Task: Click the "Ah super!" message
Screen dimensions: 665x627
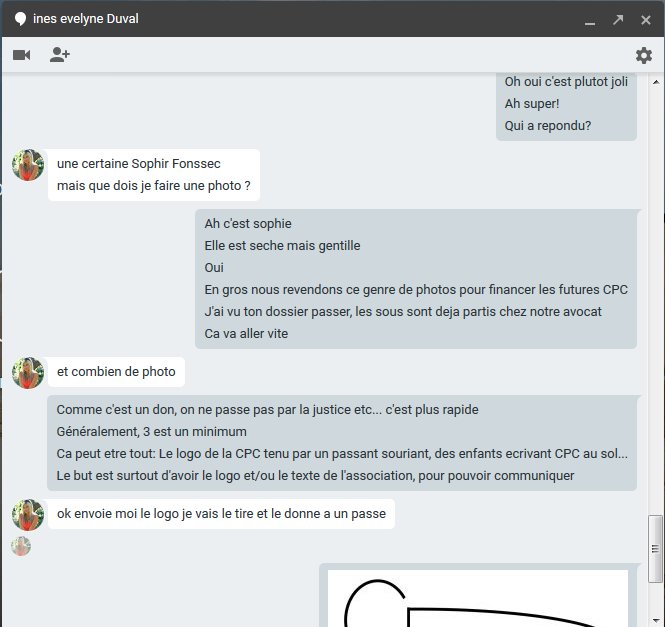Action: pos(532,103)
